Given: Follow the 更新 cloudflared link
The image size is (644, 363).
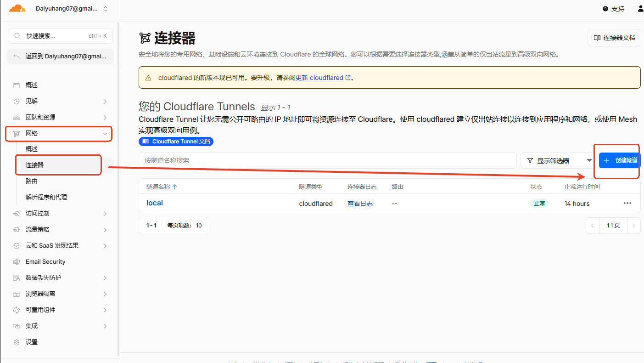Looking at the screenshot, I should pyautogui.click(x=323, y=78).
